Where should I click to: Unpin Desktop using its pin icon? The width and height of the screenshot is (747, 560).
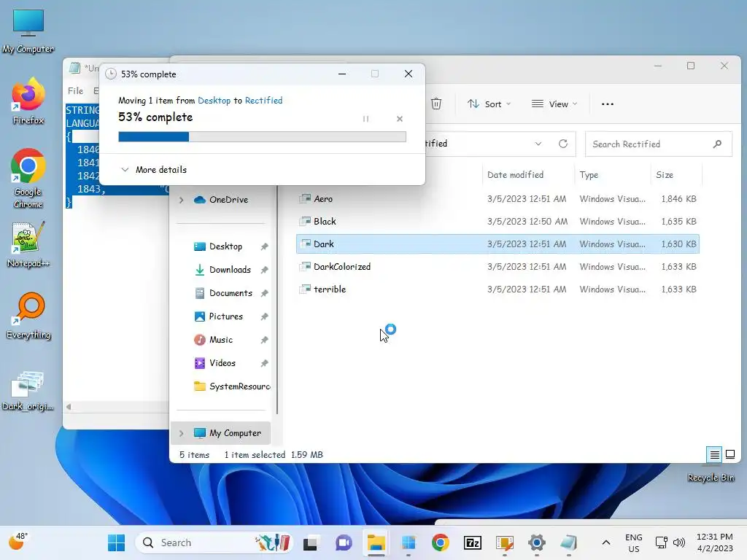264,246
